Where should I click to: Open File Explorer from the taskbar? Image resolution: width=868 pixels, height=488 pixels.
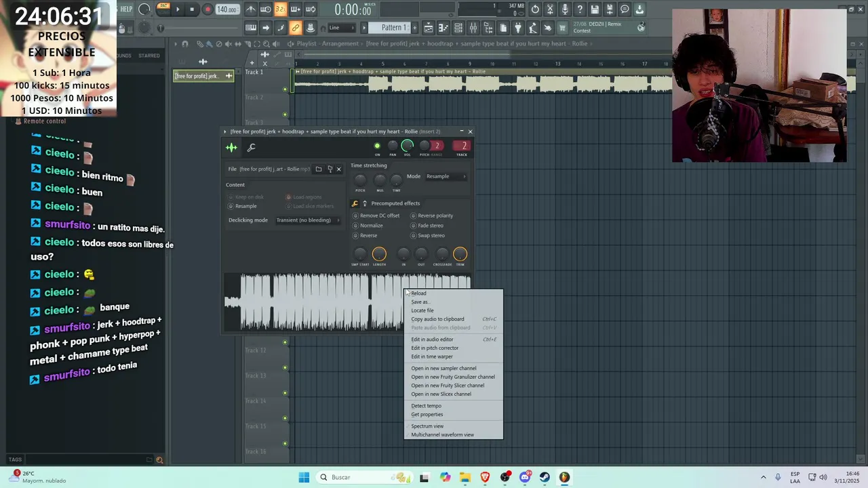(x=465, y=477)
